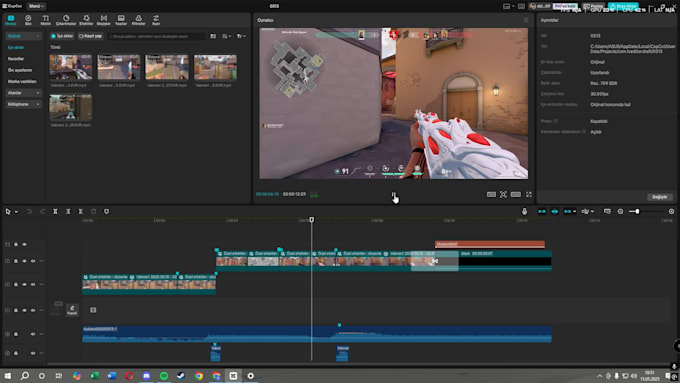Lock the second video track
680x383 pixels.
[16, 285]
